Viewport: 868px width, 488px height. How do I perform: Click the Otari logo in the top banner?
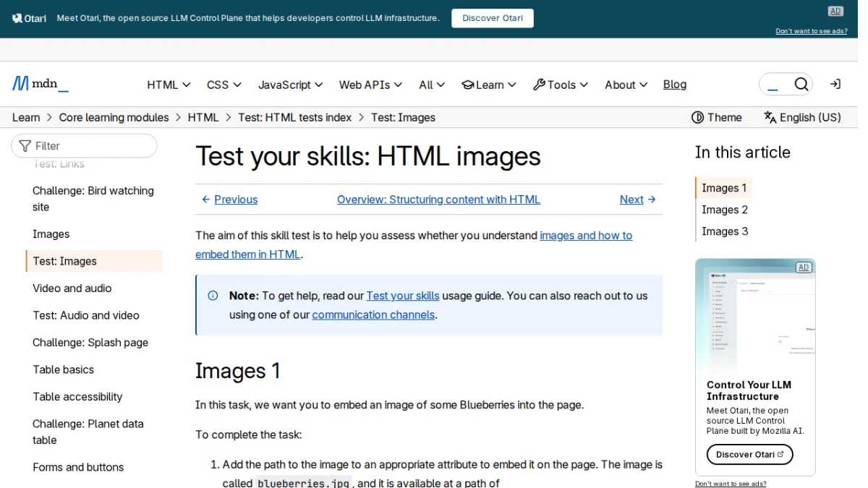pyautogui.click(x=29, y=18)
